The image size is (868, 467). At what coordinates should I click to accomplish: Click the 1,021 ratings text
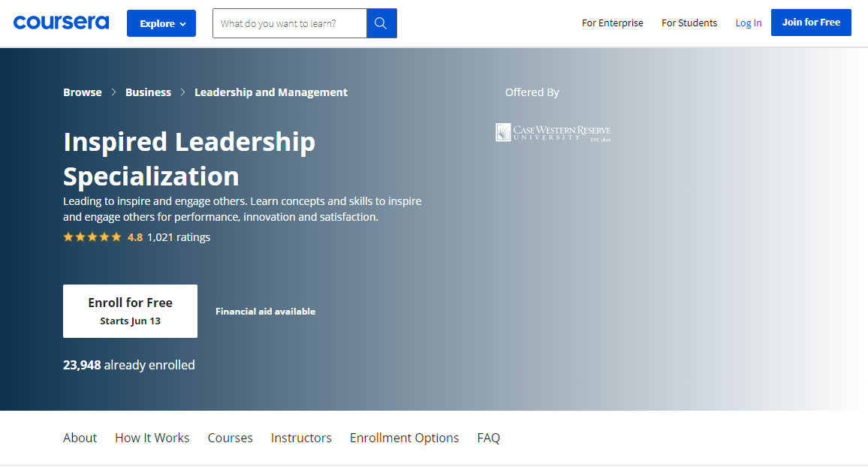coord(179,237)
